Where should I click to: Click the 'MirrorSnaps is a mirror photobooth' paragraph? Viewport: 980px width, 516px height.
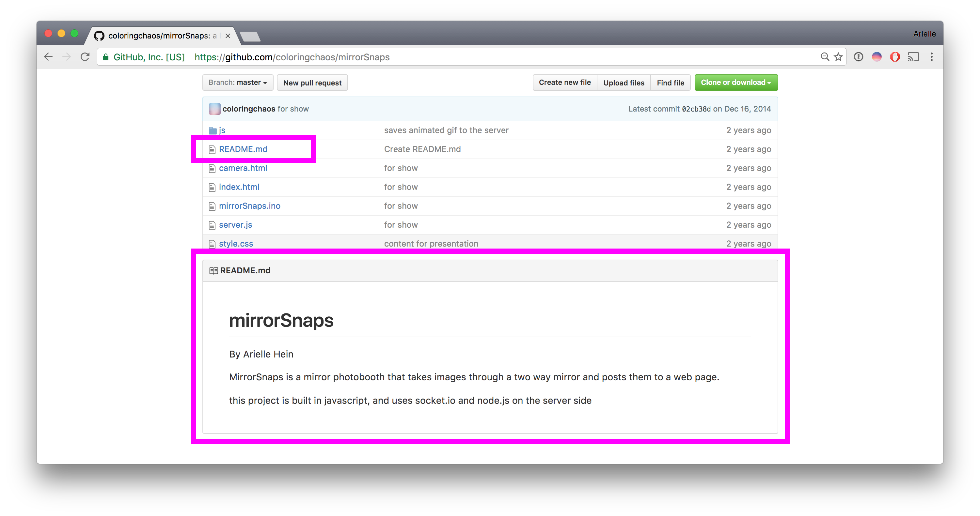click(x=474, y=377)
